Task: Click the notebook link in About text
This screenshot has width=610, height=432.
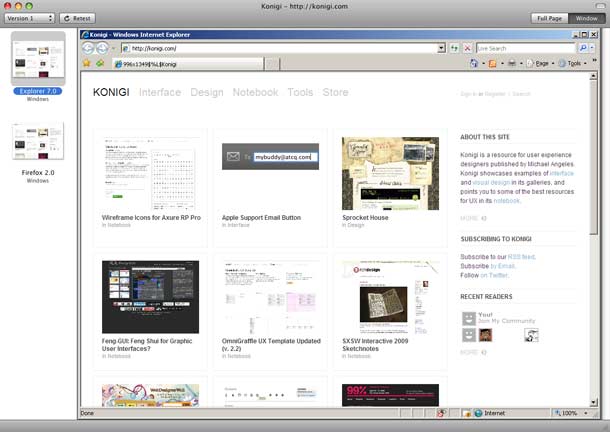Action: [x=506, y=201]
